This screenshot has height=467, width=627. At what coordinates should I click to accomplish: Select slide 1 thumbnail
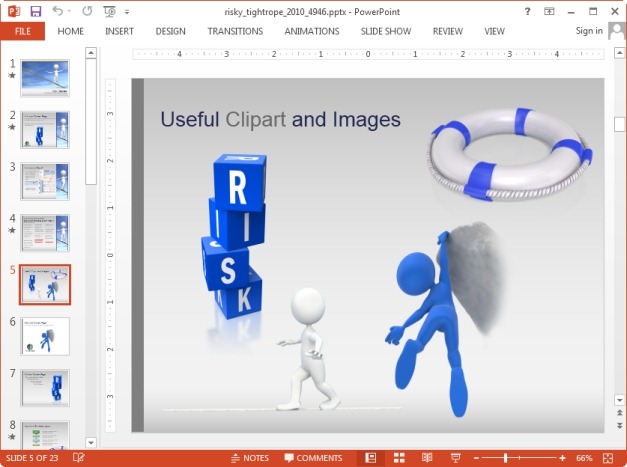pos(45,78)
